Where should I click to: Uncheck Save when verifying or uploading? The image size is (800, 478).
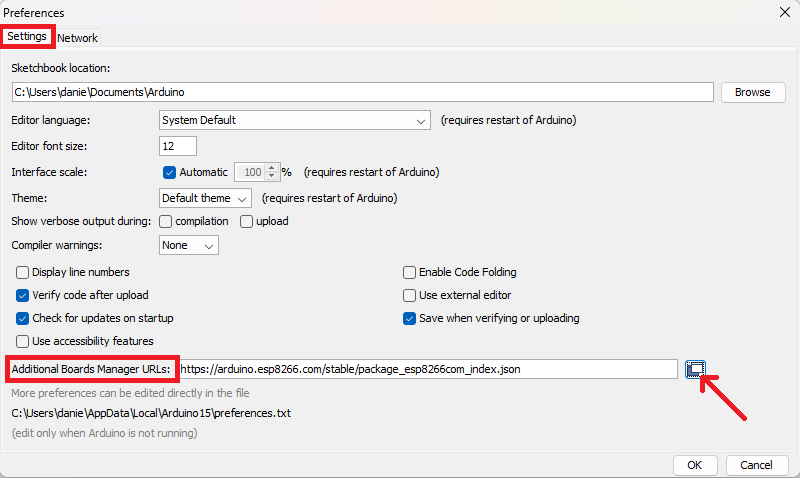tap(409, 318)
